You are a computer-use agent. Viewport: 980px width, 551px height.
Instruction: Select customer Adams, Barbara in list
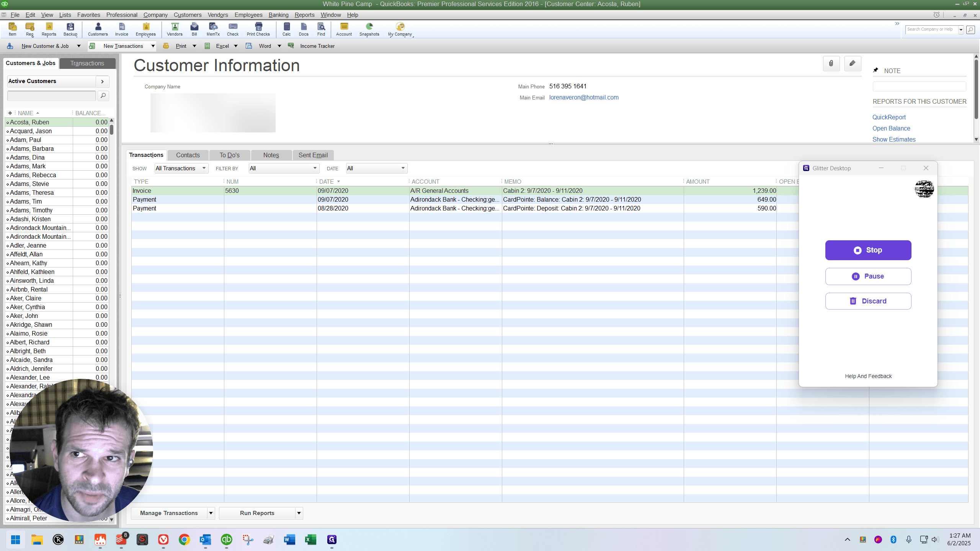point(57,148)
